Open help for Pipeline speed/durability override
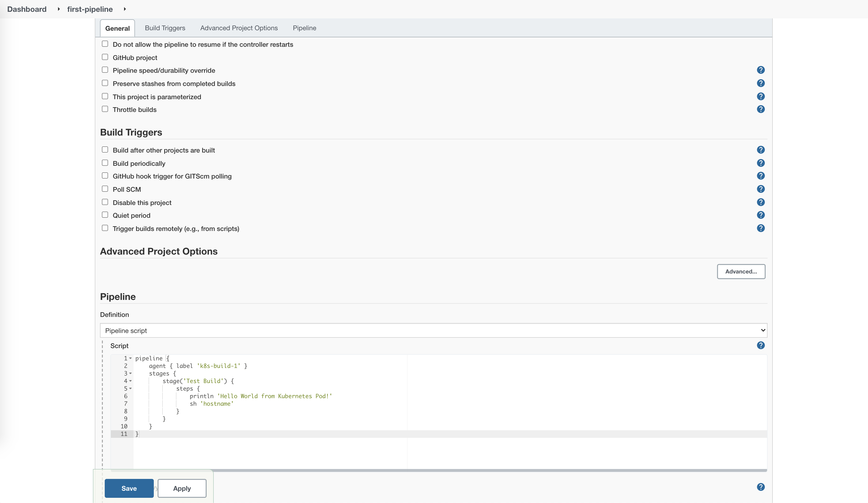Viewport: 868px width, 503px height. pos(761,70)
